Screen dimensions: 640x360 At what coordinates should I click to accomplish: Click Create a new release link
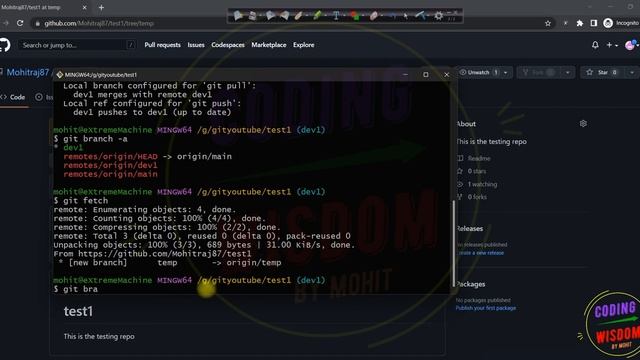(x=480, y=253)
